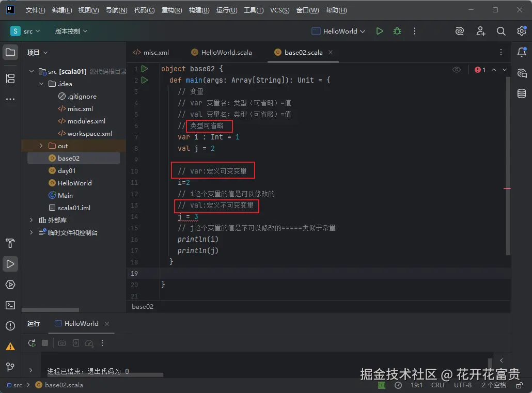Viewport: 532px width, 393px height.
Task: Open the HelloWorld run configuration dropdown
Action: [338, 31]
